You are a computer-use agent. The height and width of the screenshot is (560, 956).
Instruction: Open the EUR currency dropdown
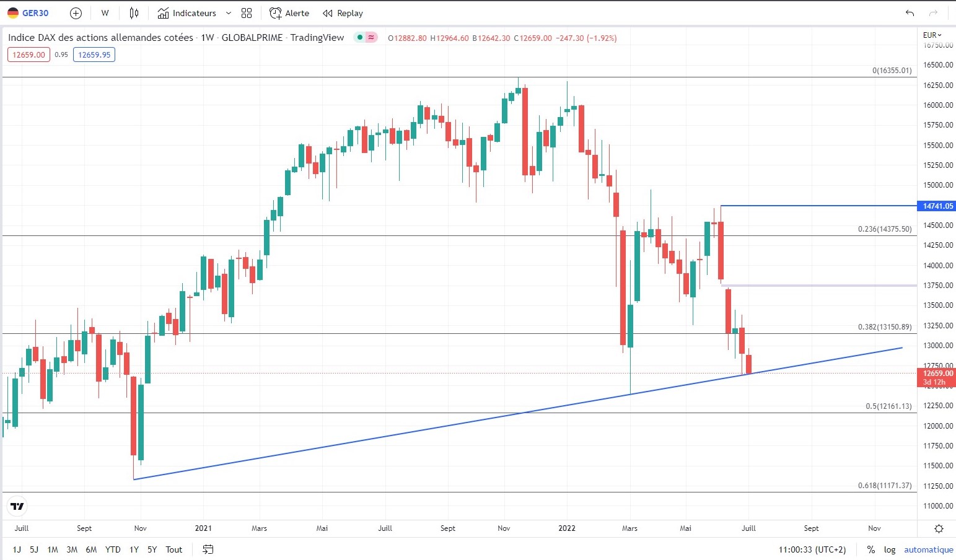pos(932,35)
